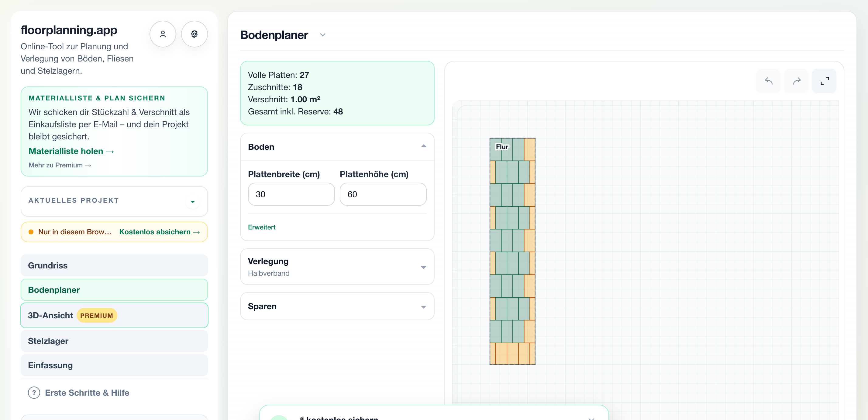Open the Bodenplaner title chevron dropdown
Image resolution: width=868 pixels, height=420 pixels.
click(323, 35)
